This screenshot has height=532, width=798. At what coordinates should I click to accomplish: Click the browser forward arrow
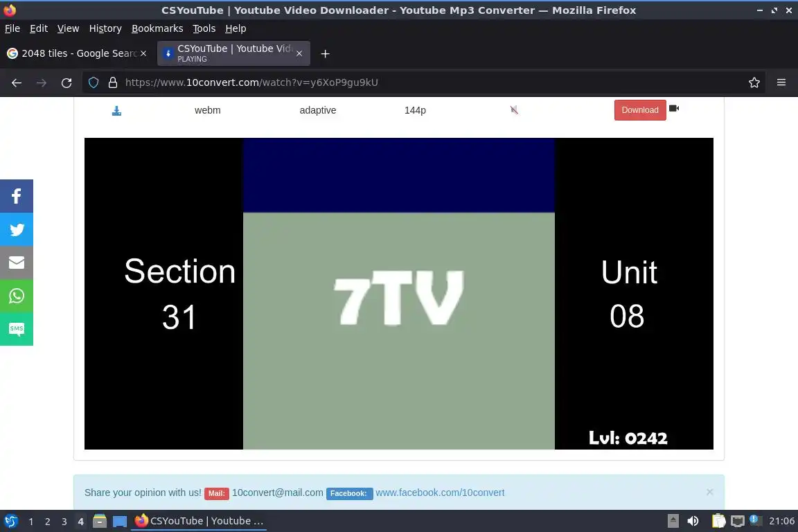[x=42, y=82]
